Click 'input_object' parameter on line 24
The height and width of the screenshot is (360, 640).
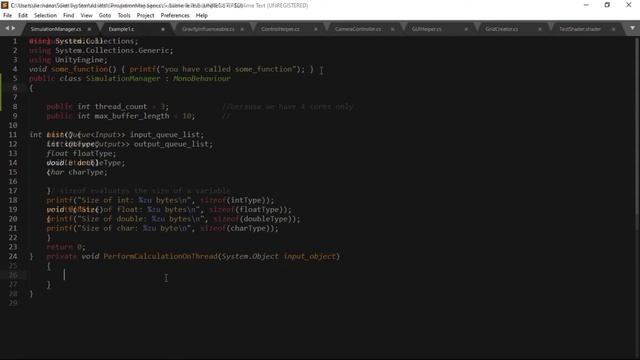[310, 256]
